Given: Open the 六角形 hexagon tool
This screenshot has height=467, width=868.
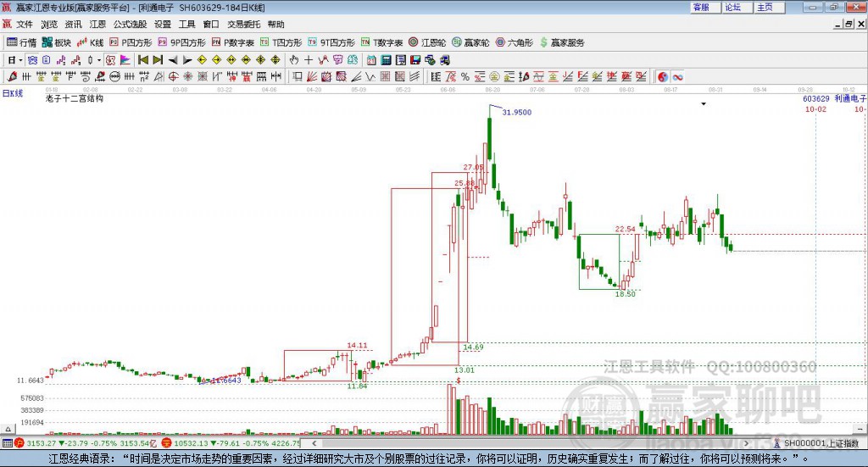Looking at the screenshot, I should pos(515,42).
